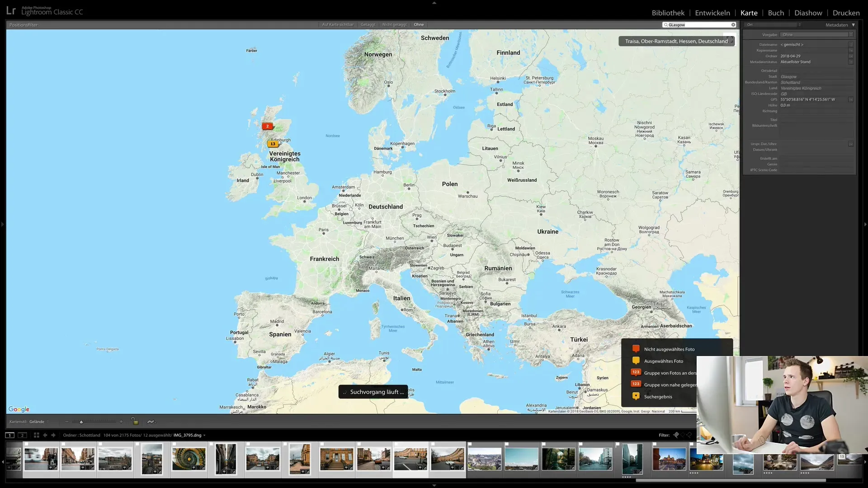This screenshot has height=488, width=868.
Task: Switch to the Entwickeln module
Action: 712,13
